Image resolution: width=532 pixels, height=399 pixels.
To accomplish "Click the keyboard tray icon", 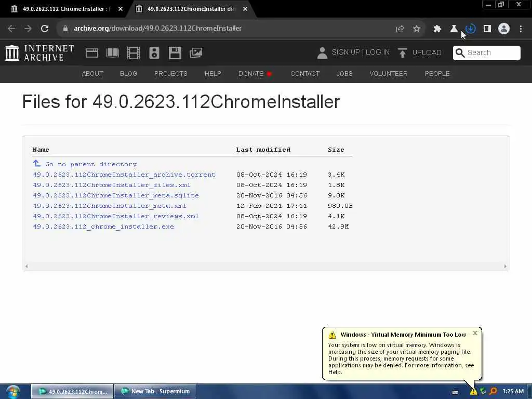I will 455,392.
